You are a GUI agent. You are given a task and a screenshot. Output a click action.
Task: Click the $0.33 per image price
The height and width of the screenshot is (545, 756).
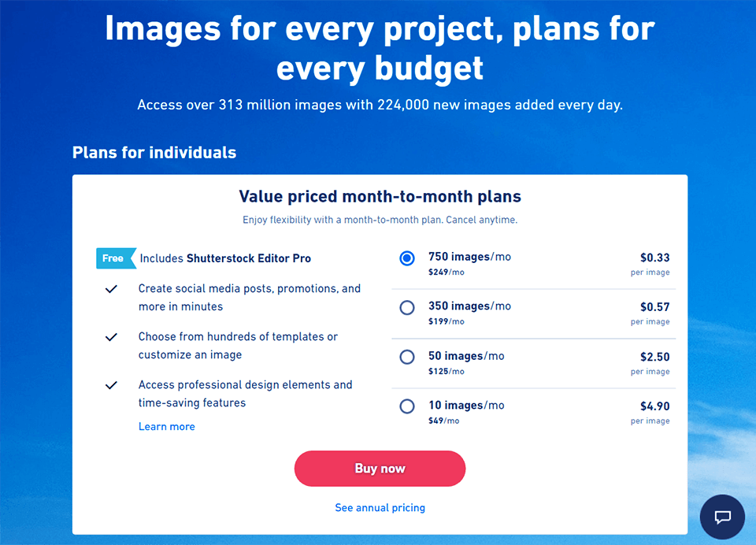click(654, 258)
